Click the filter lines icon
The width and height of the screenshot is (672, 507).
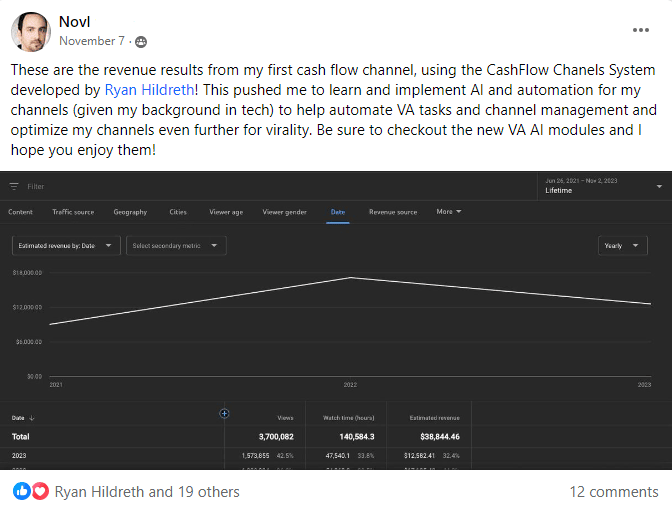tap(14, 186)
